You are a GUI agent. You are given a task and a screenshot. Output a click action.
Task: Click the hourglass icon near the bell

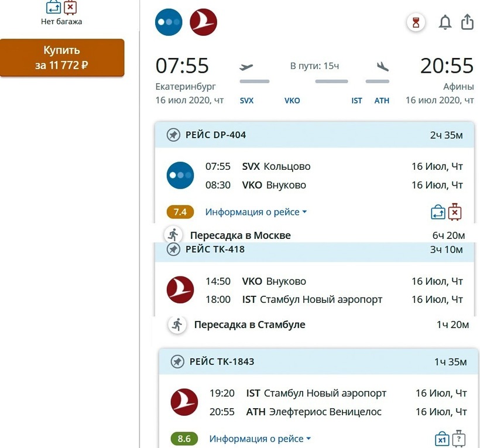416,23
